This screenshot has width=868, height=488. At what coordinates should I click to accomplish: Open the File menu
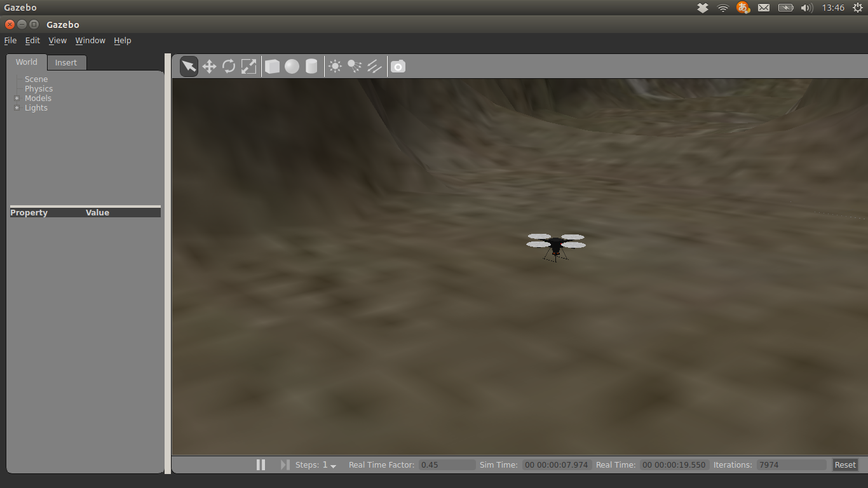pyautogui.click(x=10, y=40)
